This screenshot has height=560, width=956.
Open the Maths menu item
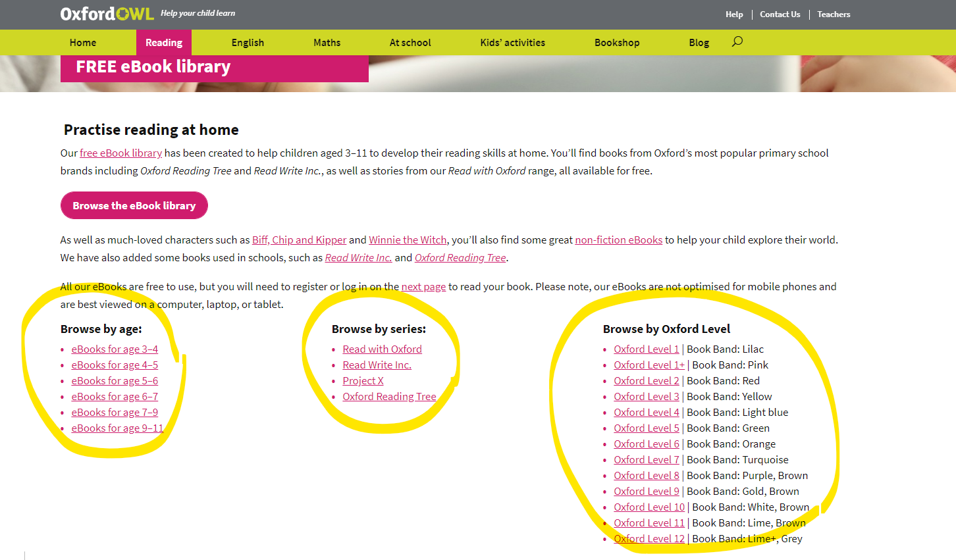coord(327,43)
